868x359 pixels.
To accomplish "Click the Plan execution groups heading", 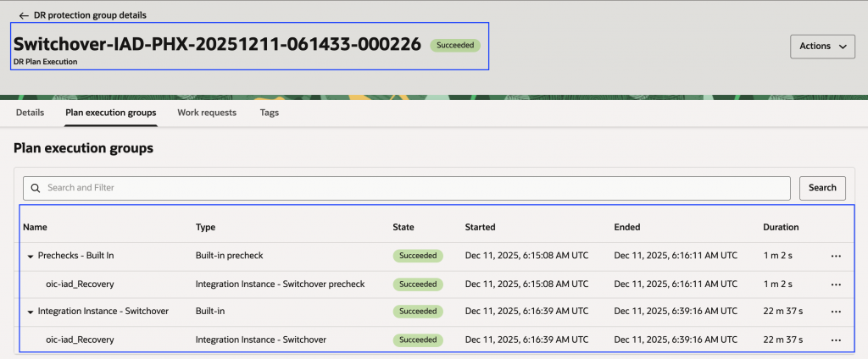I will pos(83,148).
